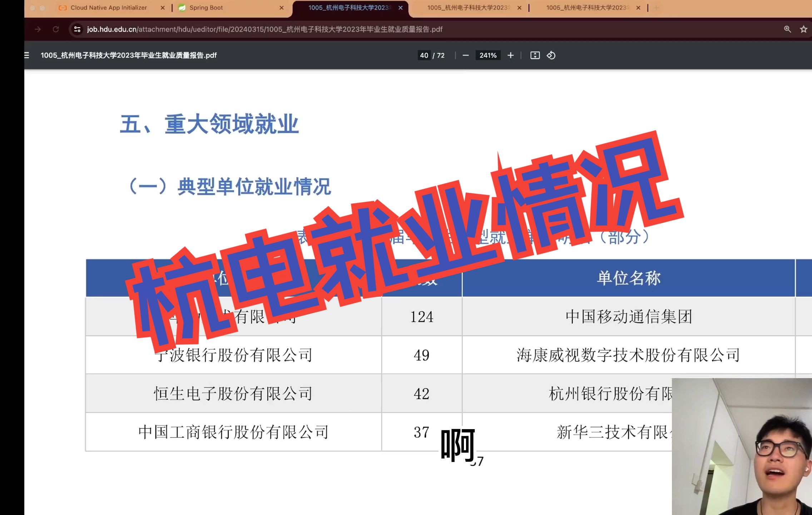Click cell 中国工商银行股份有限公司
Viewport: 812px width, 515px height.
(x=233, y=432)
